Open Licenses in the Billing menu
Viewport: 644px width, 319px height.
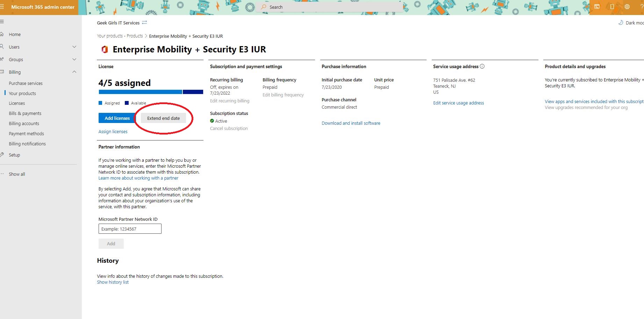[x=17, y=103]
